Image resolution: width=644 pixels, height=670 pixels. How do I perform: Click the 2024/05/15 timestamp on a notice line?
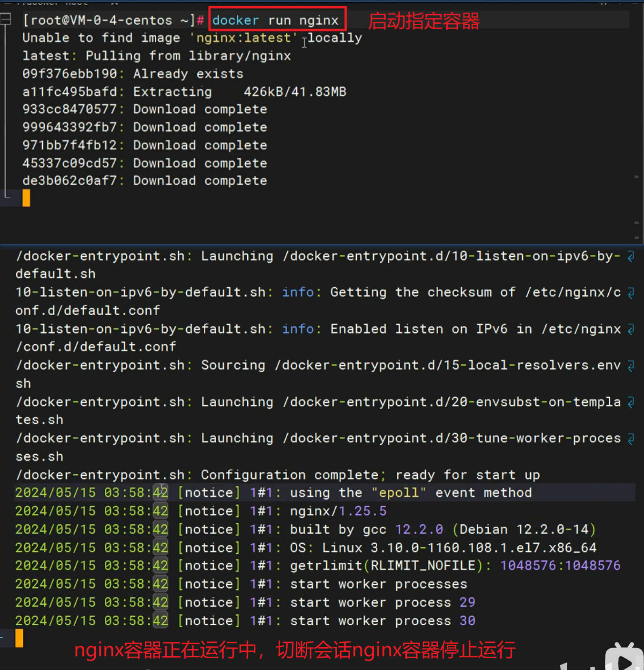coord(55,548)
